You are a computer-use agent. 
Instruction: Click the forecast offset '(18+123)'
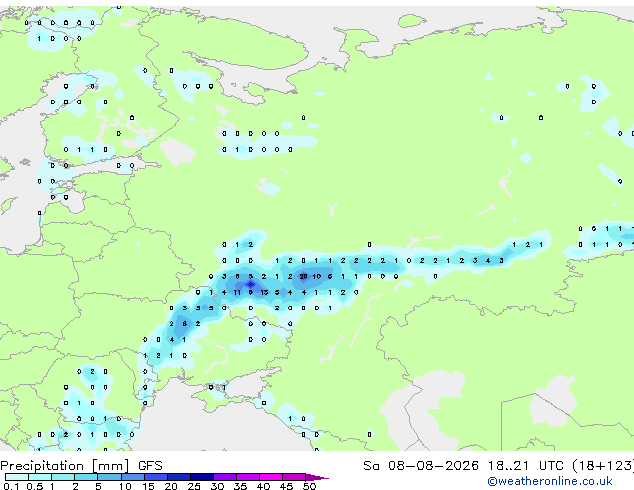(603, 466)
